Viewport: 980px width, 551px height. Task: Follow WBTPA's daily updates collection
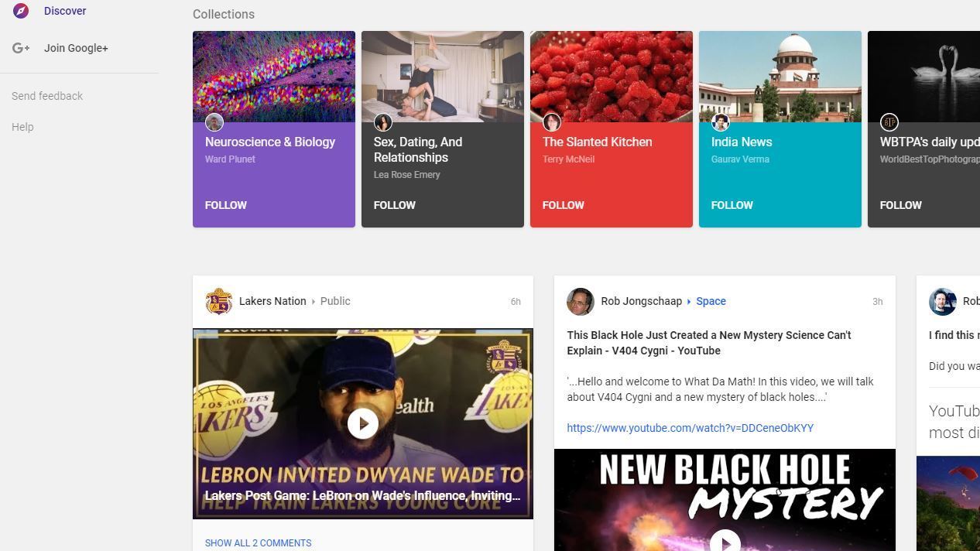tap(901, 205)
